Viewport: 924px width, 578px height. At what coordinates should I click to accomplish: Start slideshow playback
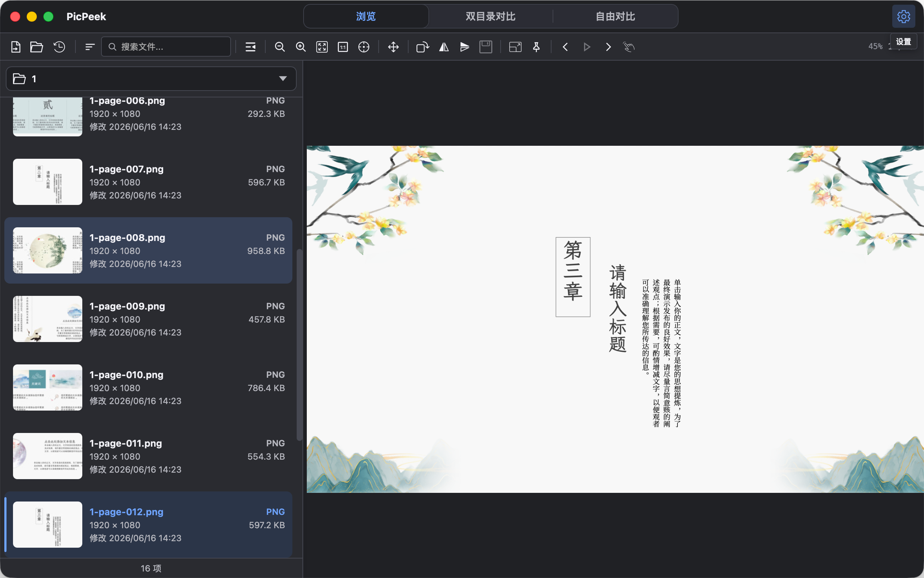pos(587,47)
